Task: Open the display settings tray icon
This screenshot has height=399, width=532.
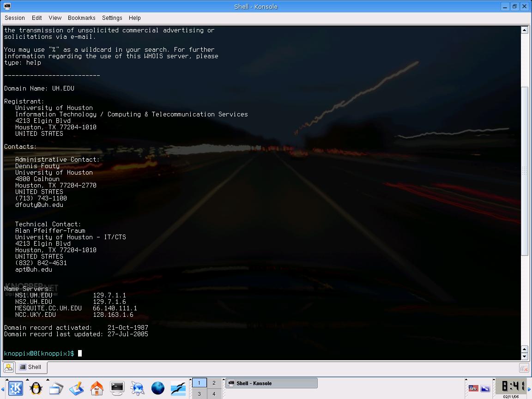Action: (485, 388)
